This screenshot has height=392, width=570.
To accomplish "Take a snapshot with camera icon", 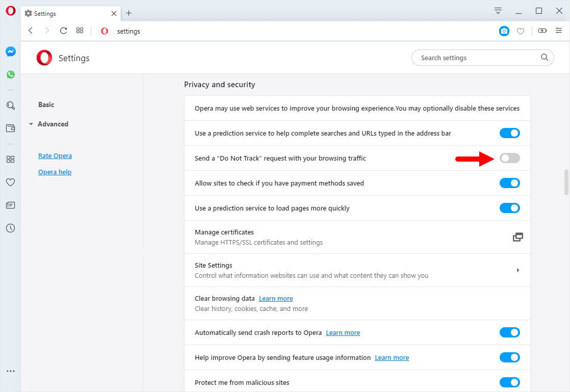I will tap(504, 31).
